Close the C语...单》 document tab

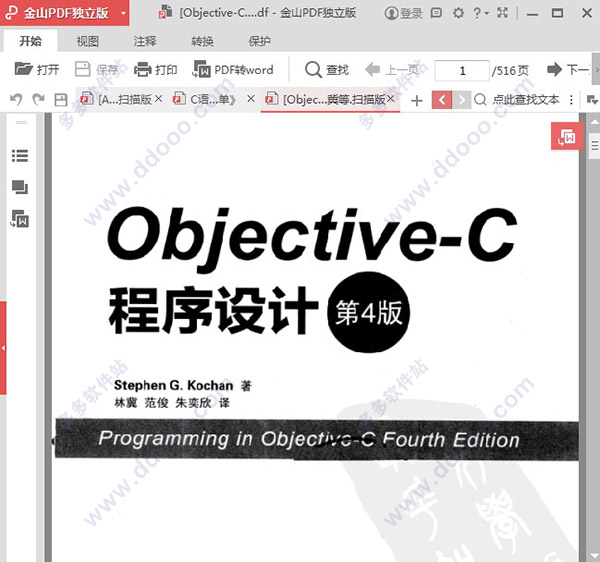click(251, 99)
